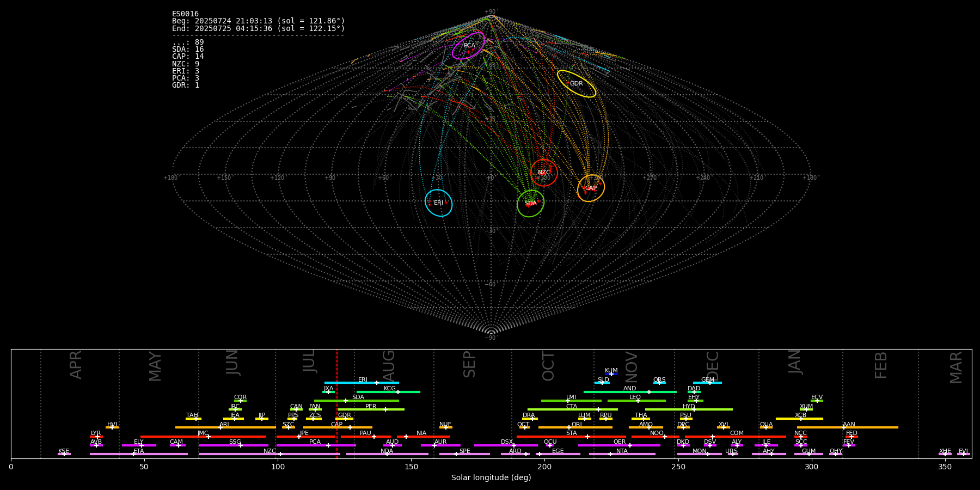Click the 'Solar longitude (deg)' axis label
Viewport: 980px width, 490px height.
tap(491, 477)
